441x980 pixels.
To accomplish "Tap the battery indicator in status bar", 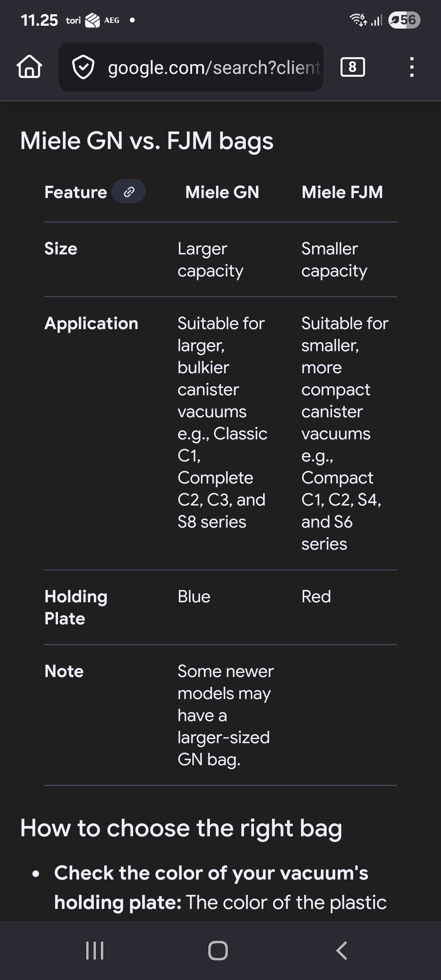I will pyautogui.click(x=404, y=20).
